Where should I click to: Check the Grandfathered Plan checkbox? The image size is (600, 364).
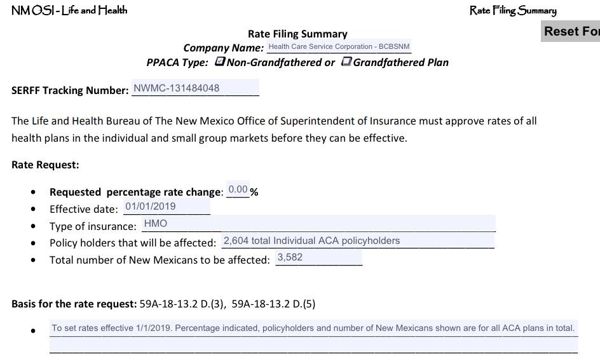(346, 62)
